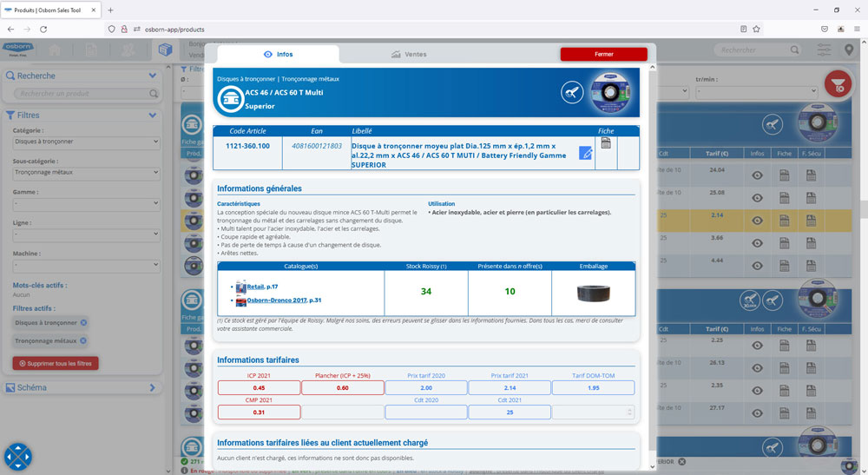Click browser reload button
Screen dimensions: 868x475
(43, 30)
